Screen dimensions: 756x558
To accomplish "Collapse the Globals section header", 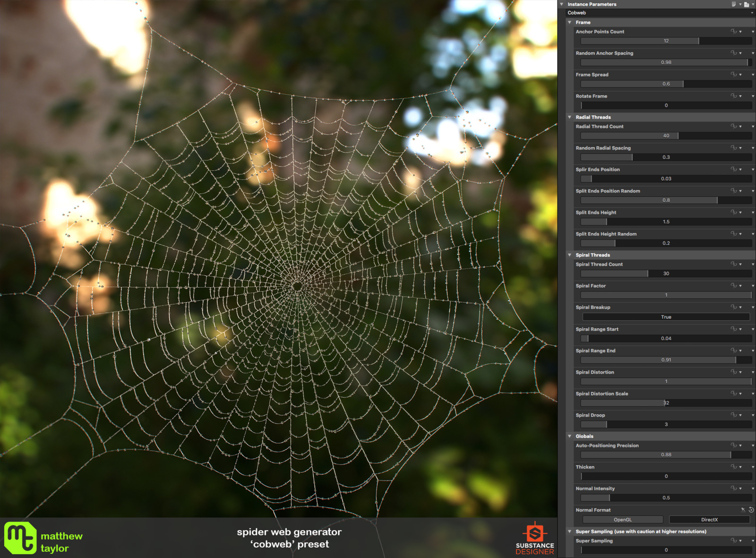I will click(570, 436).
